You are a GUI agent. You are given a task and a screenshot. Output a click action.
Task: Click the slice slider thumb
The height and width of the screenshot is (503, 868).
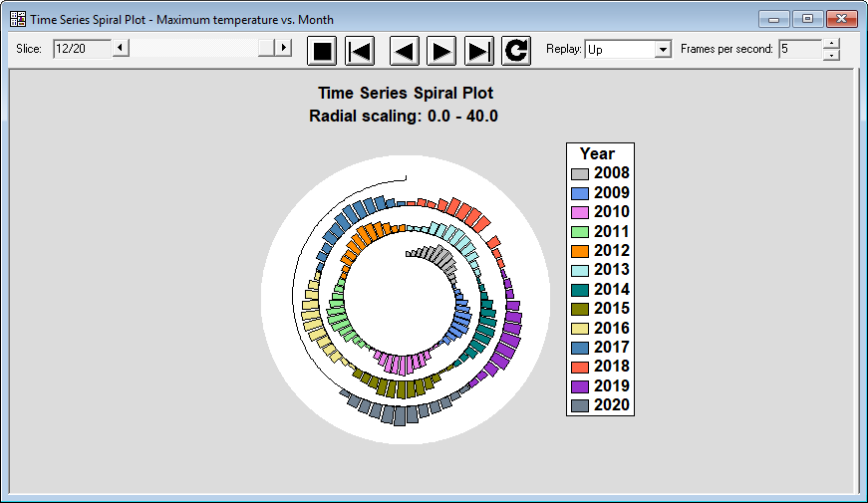(266, 48)
